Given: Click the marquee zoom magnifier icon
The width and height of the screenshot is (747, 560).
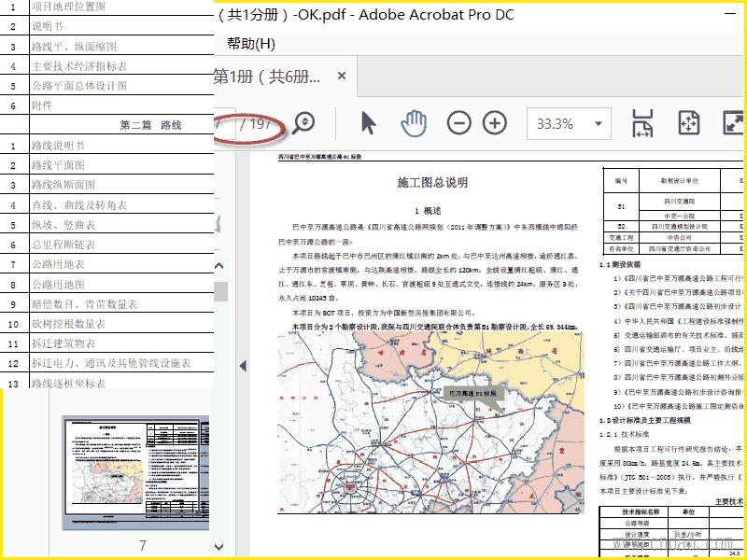Looking at the screenshot, I should coord(303,123).
